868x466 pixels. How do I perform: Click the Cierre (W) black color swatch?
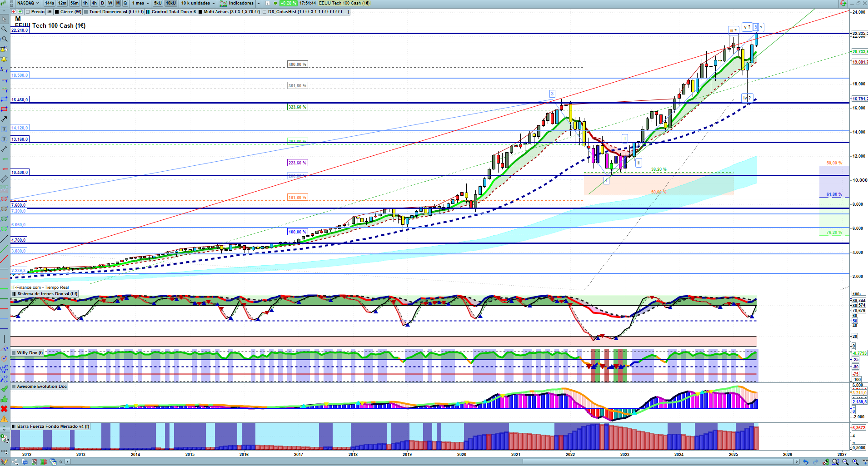click(57, 12)
